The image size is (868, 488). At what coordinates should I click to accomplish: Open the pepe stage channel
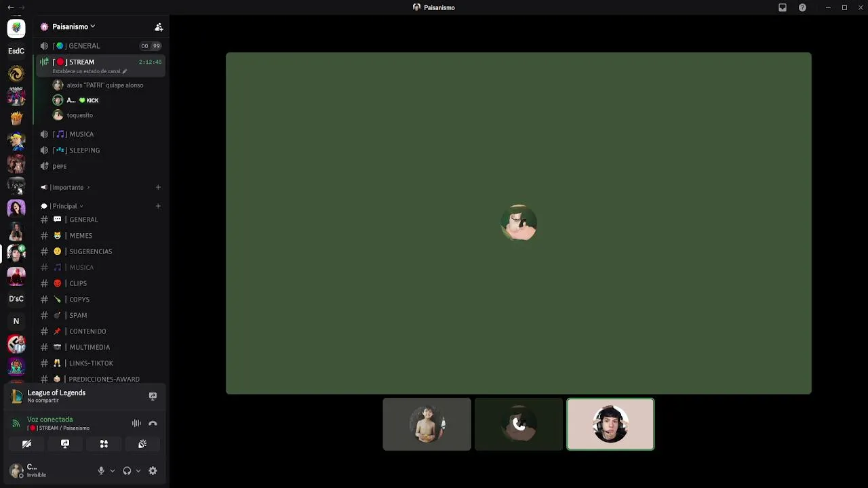[x=100, y=166]
